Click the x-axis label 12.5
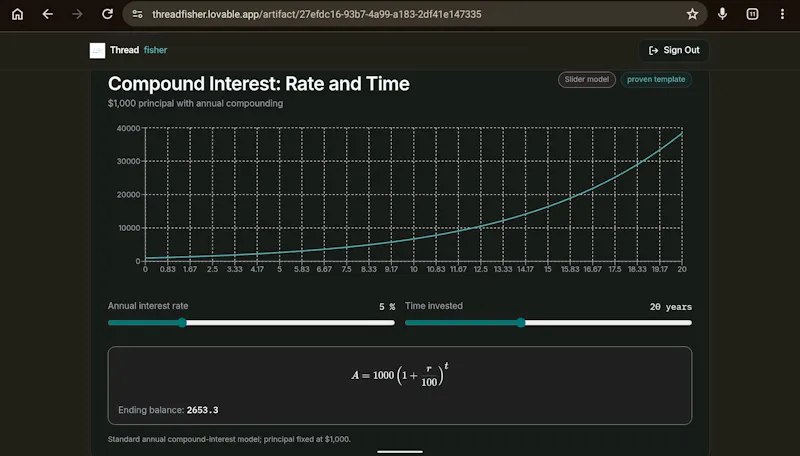The width and height of the screenshot is (800, 456). [x=480, y=269]
